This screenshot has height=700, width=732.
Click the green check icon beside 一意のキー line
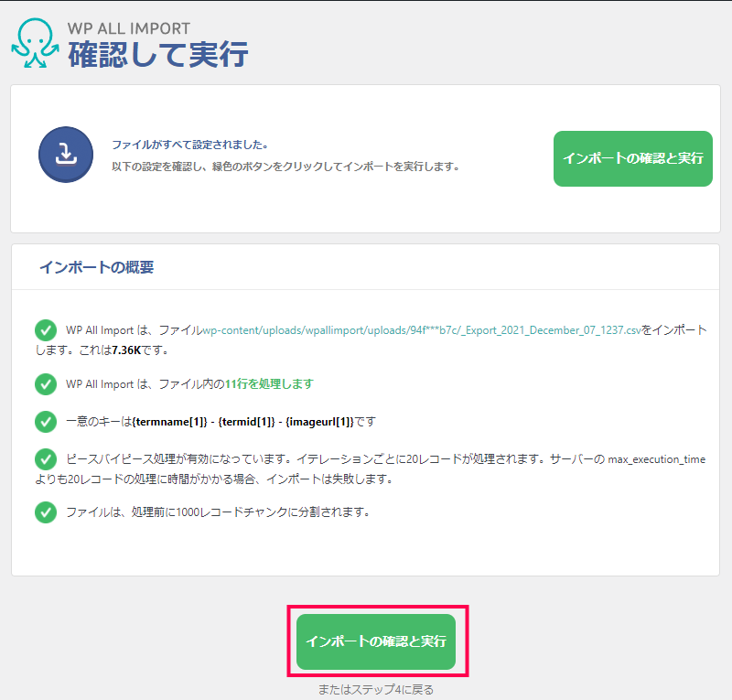46,422
